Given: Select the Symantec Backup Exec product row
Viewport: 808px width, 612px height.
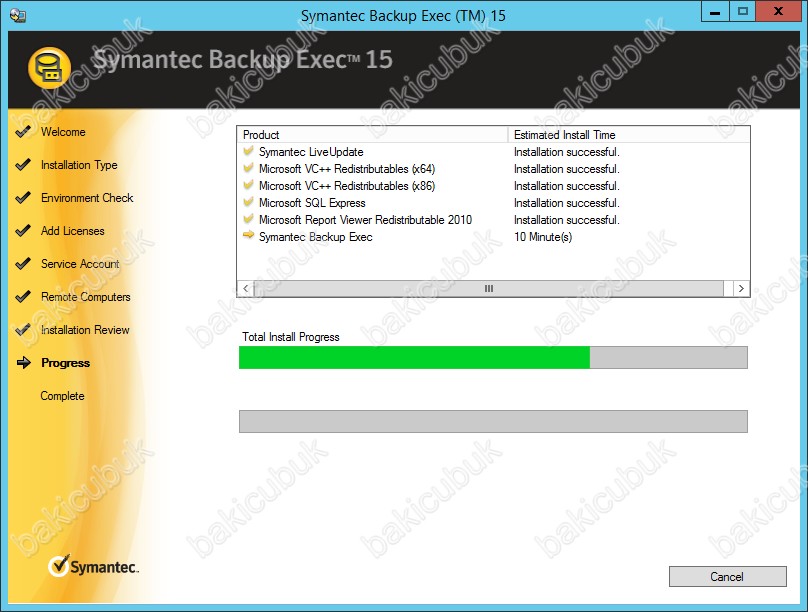Looking at the screenshot, I should point(493,237).
